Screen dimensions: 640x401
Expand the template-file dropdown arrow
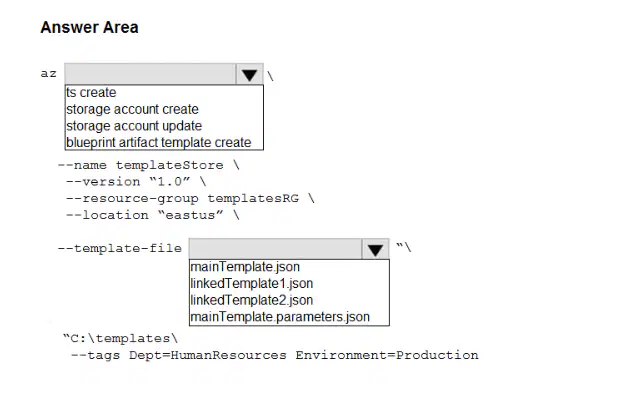[x=375, y=250]
